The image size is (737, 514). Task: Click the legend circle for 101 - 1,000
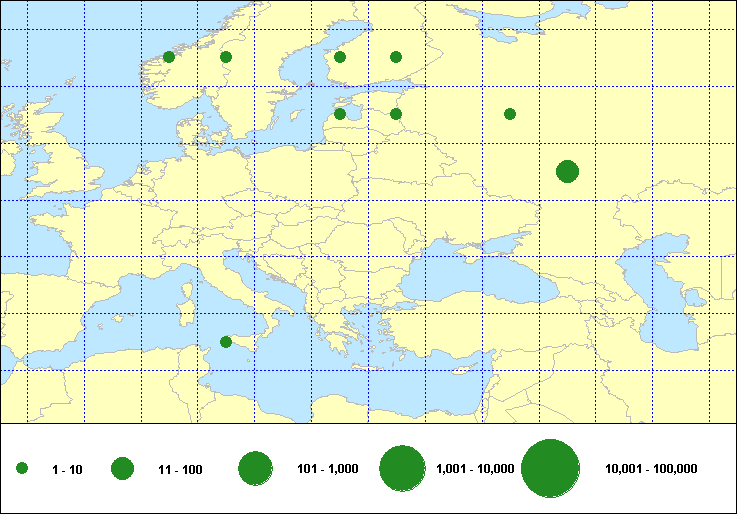point(256,469)
